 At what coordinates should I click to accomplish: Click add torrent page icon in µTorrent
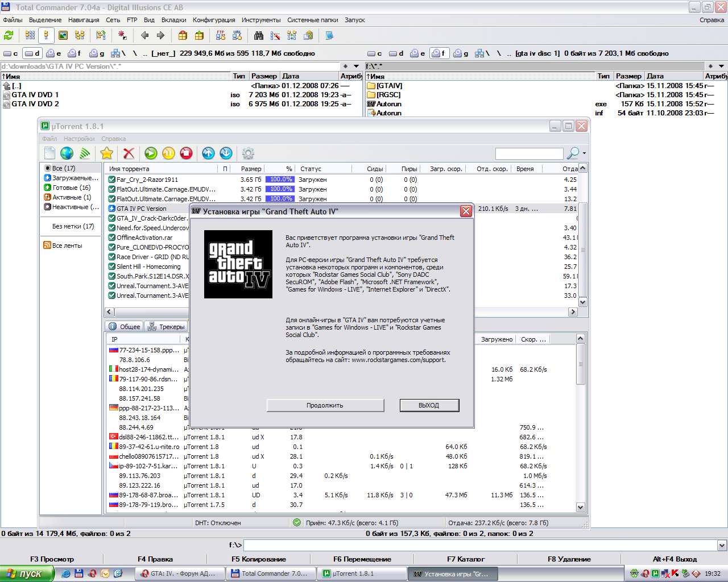[x=50, y=153]
